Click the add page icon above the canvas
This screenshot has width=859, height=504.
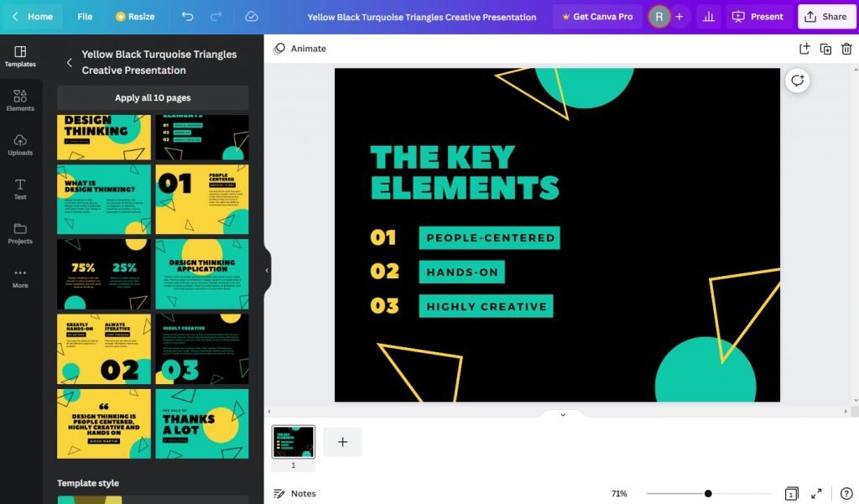click(x=804, y=49)
